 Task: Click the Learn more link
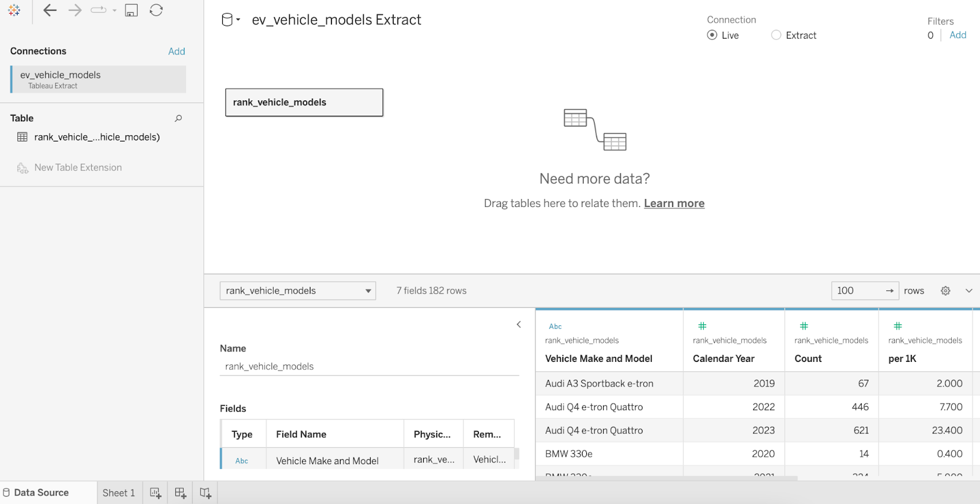[674, 204]
